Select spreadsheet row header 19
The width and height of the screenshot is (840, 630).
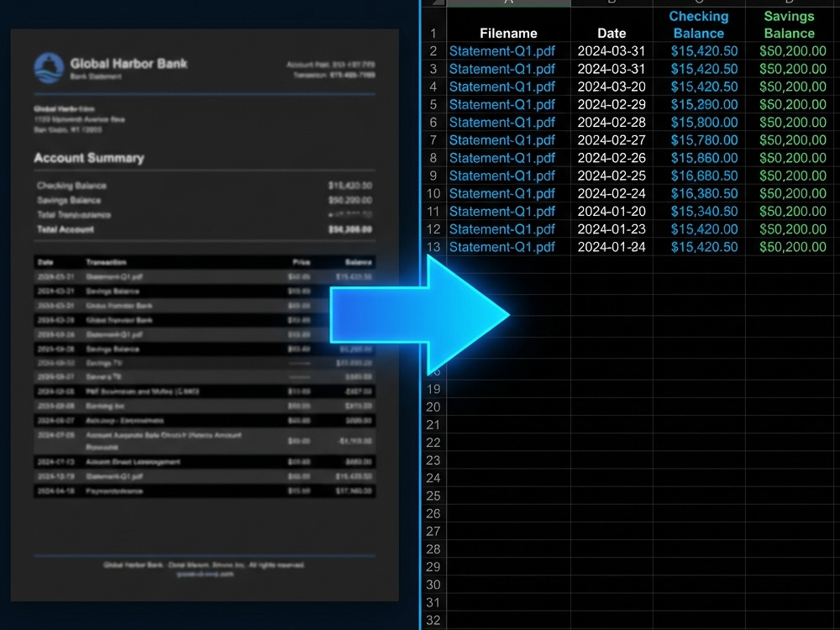pyautogui.click(x=433, y=389)
